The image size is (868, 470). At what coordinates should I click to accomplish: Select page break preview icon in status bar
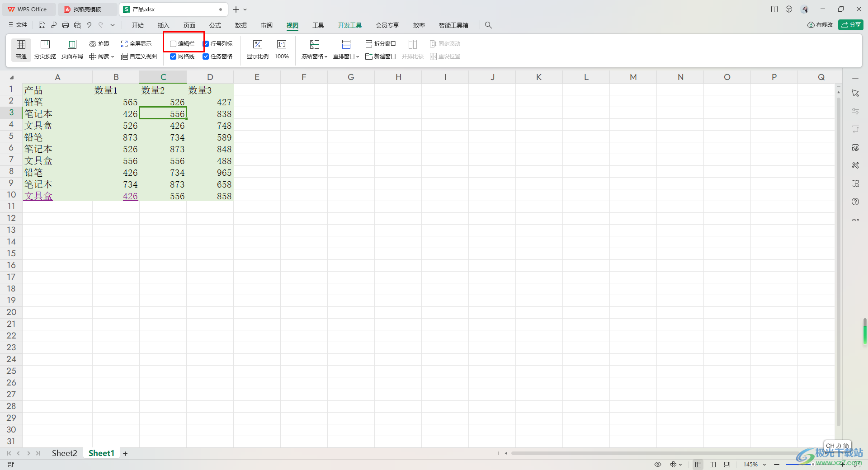713,465
